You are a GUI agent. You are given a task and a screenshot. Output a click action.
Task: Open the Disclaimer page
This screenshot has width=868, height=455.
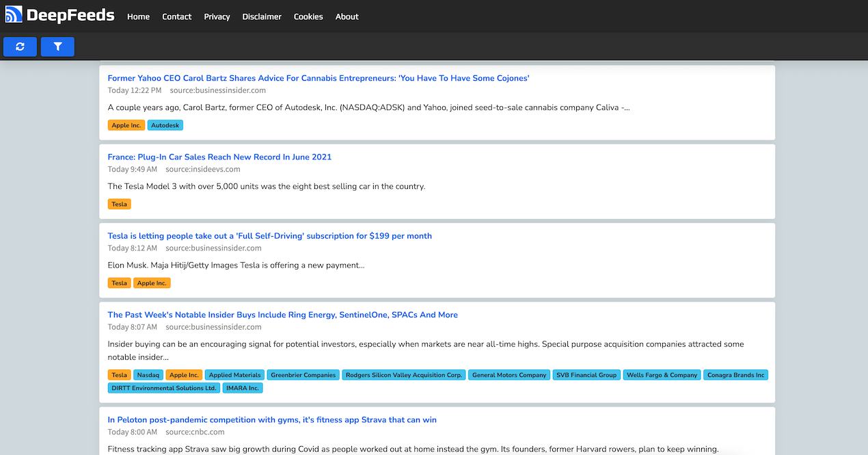[262, 16]
